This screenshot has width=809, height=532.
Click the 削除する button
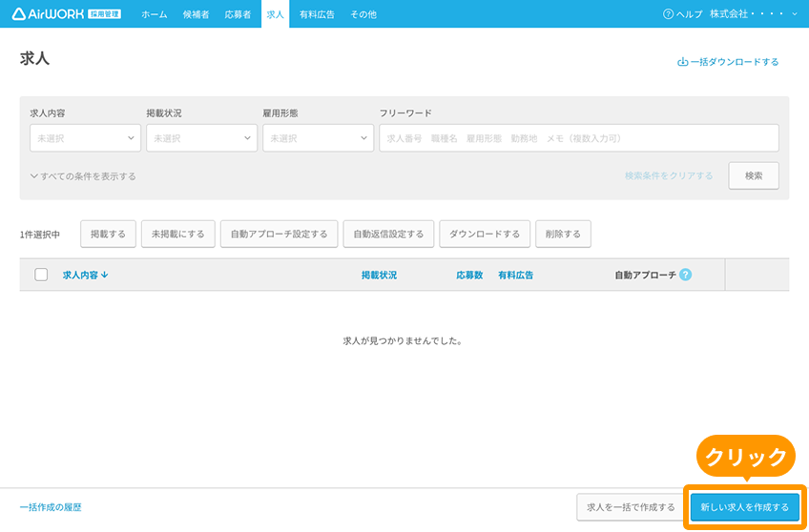tap(563, 234)
